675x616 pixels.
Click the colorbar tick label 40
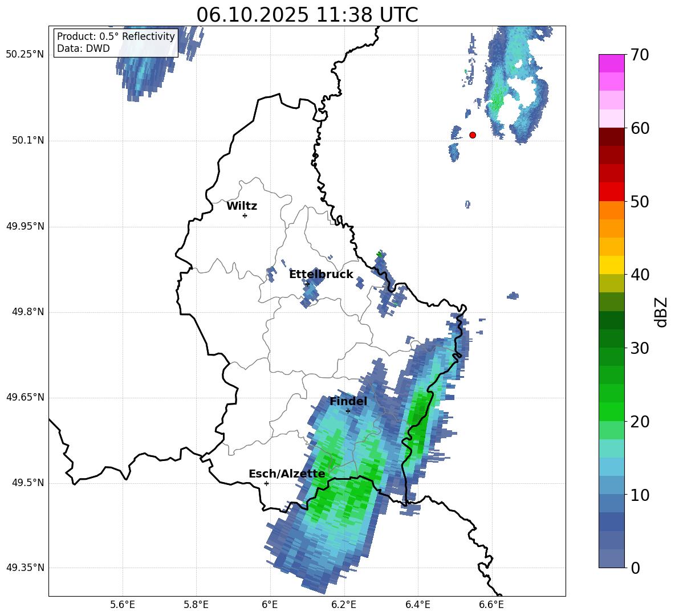coord(640,275)
